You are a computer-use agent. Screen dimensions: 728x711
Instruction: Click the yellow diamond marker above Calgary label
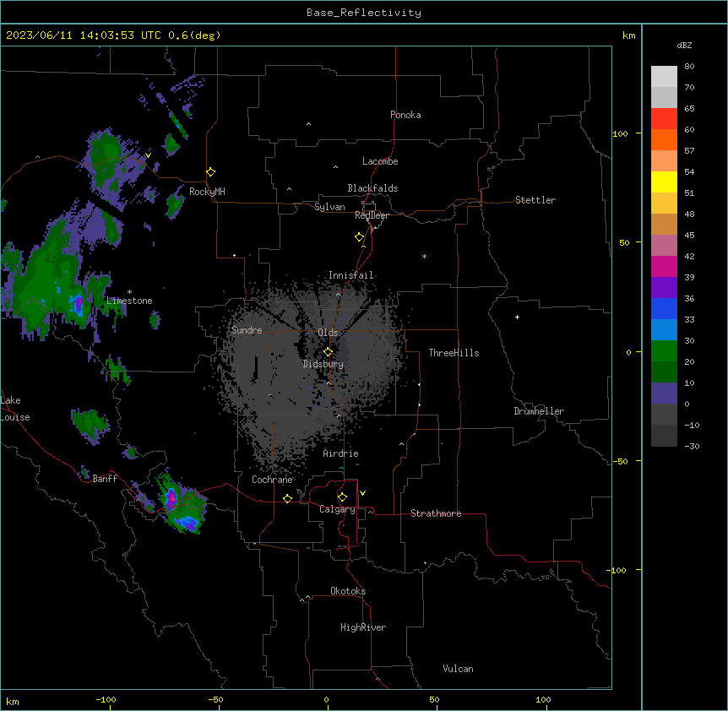342,497
